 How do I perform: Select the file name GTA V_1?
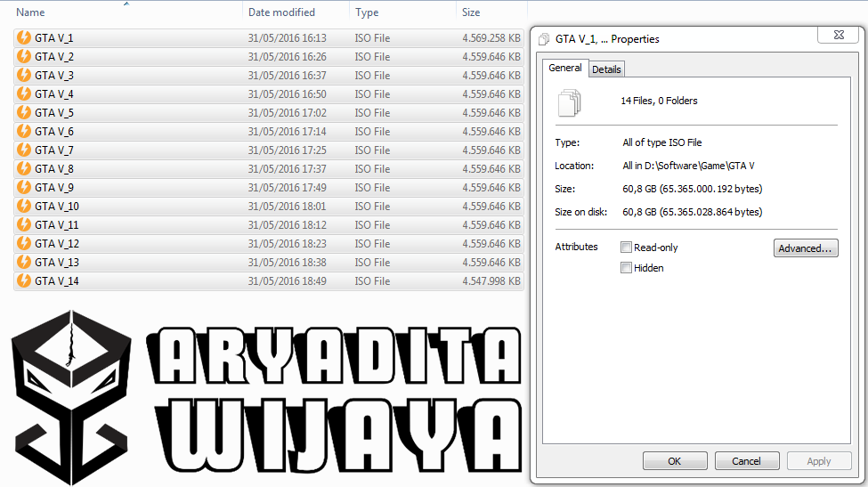click(x=53, y=38)
